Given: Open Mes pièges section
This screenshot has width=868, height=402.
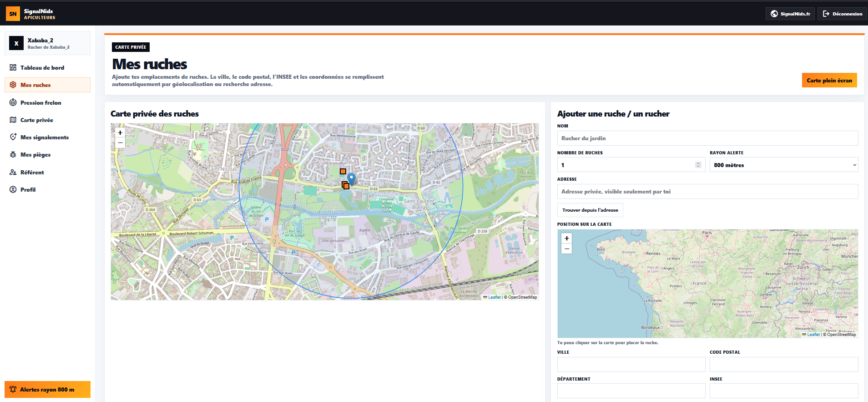Looking at the screenshot, I should (x=47, y=154).
